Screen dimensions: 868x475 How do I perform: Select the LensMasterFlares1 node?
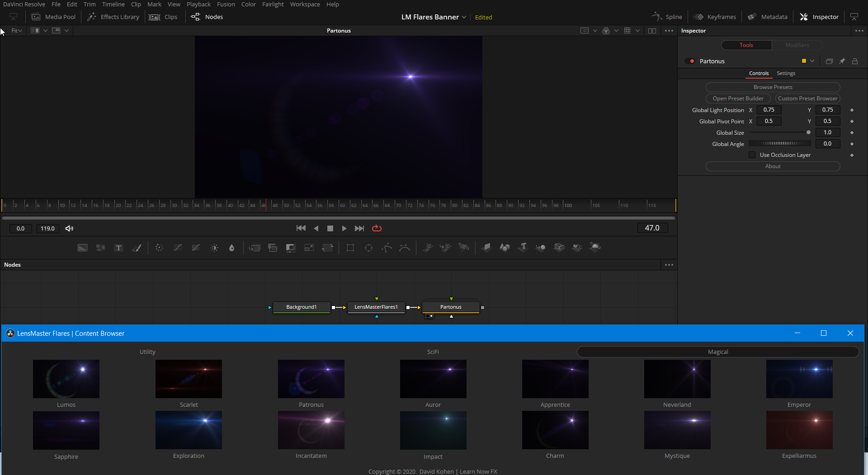point(376,307)
